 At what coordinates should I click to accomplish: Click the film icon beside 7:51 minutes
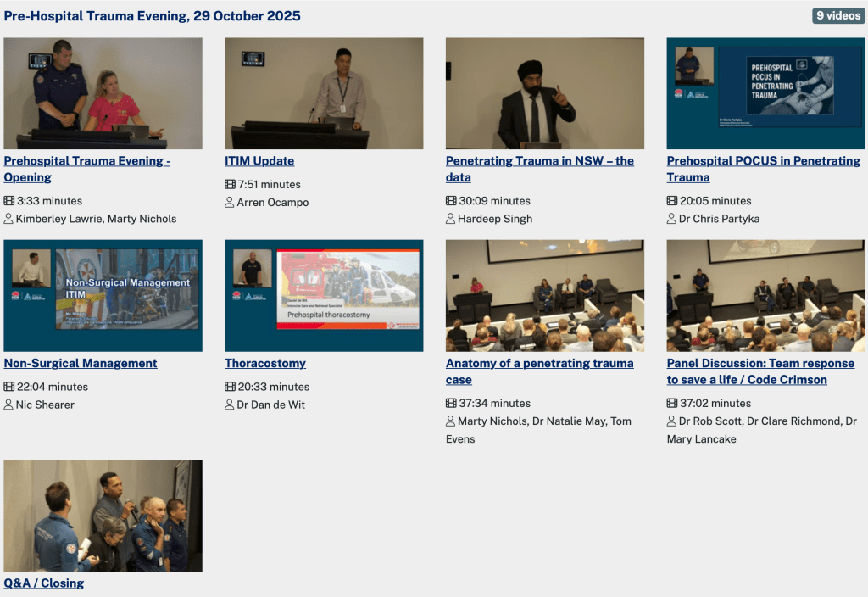pos(230,185)
